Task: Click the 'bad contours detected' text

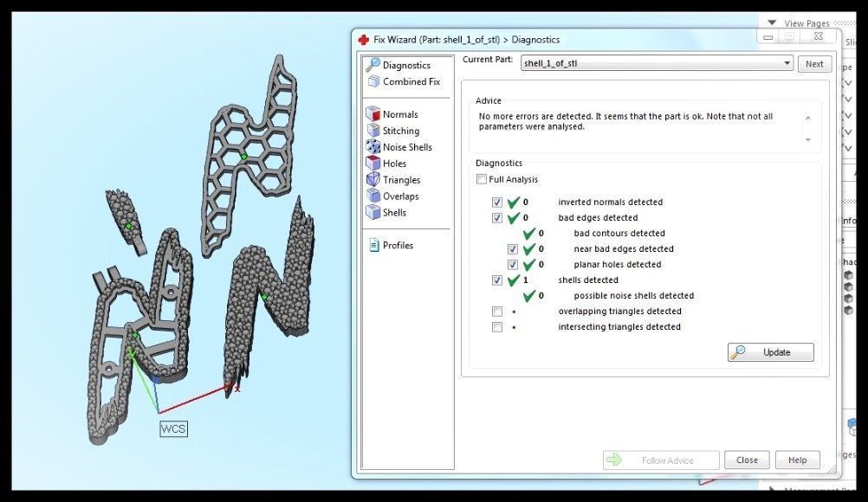Action: pyautogui.click(x=619, y=234)
